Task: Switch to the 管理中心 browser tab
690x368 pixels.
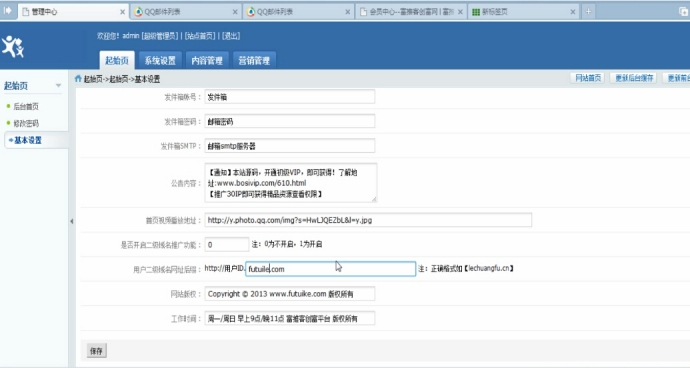Action: [73, 12]
